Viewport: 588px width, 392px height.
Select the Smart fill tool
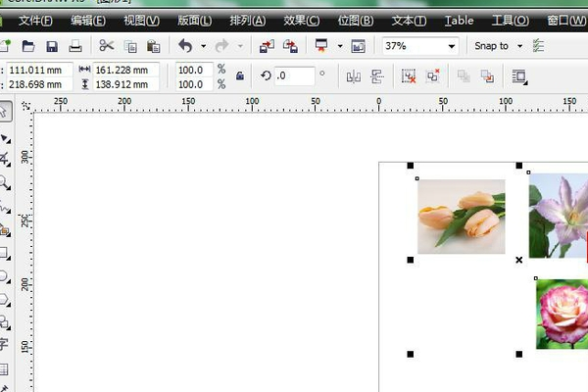tap(5, 229)
